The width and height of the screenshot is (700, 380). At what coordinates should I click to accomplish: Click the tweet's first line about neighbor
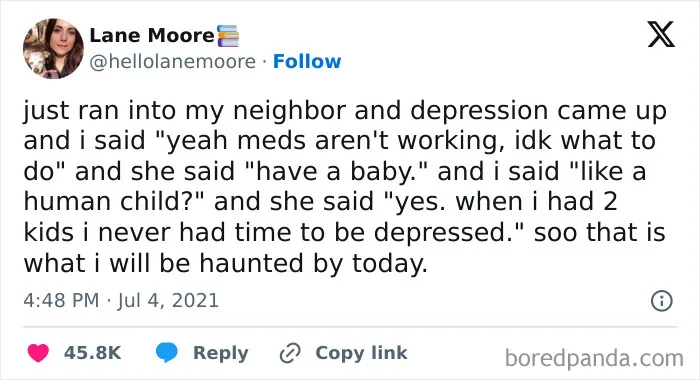pos(345,111)
